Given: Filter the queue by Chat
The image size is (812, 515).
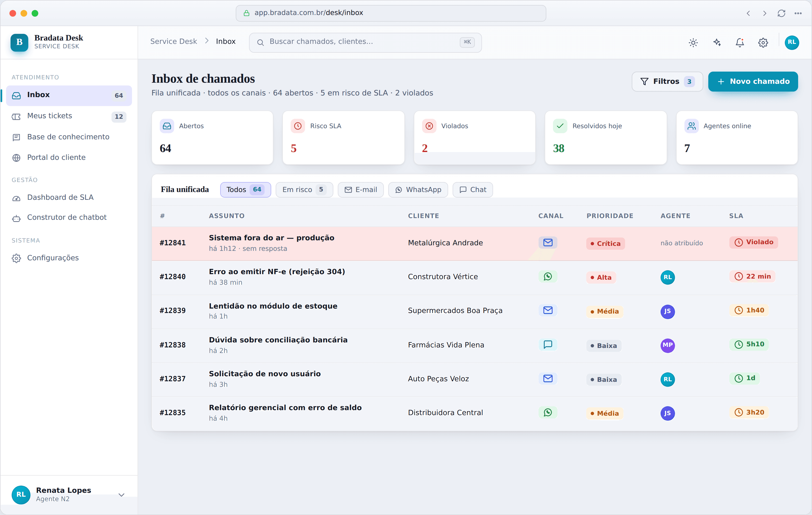Looking at the screenshot, I should tap(473, 190).
